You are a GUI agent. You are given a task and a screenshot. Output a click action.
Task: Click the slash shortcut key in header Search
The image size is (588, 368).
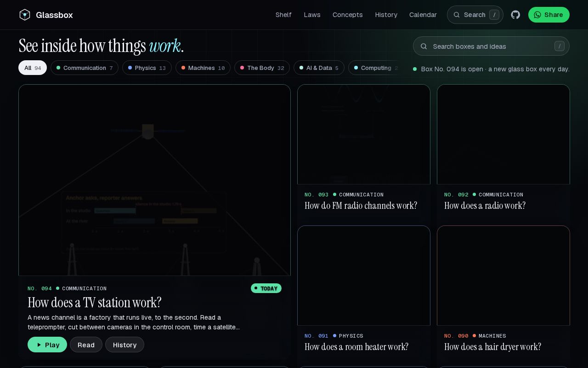[494, 15]
